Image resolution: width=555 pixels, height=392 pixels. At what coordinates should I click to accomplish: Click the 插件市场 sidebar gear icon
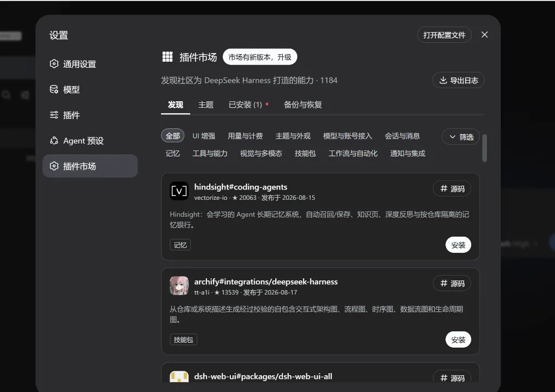point(54,166)
